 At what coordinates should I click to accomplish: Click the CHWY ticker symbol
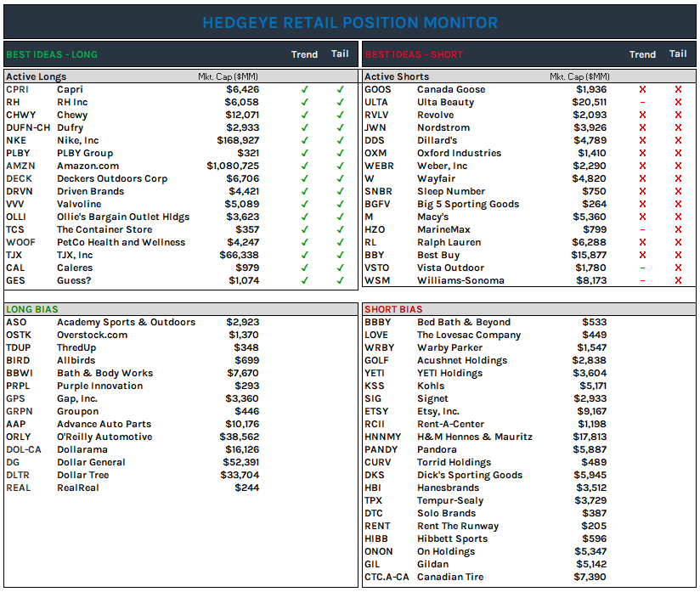click(20, 115)
